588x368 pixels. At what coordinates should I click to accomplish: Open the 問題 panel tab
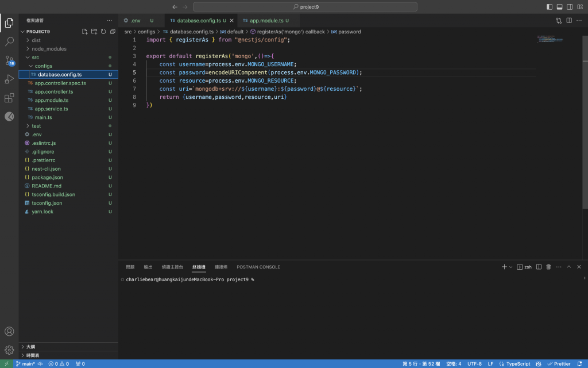[x=130, y=267]
